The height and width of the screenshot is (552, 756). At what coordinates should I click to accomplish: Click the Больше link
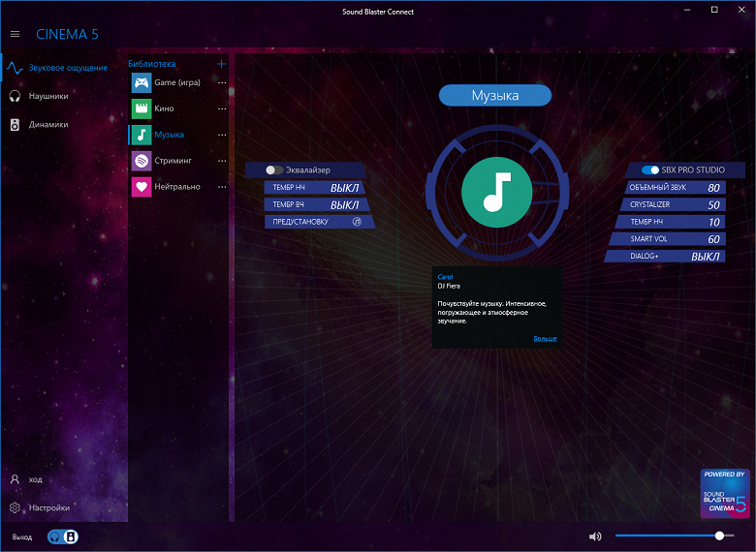pos(545,339)
